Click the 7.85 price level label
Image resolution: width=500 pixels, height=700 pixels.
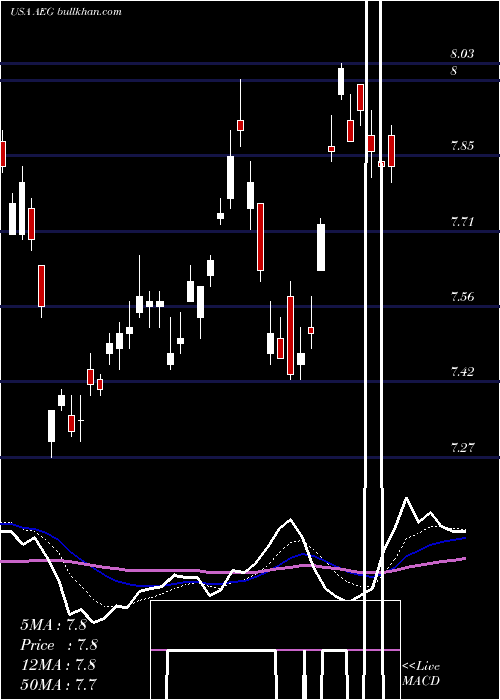(463, 146)
